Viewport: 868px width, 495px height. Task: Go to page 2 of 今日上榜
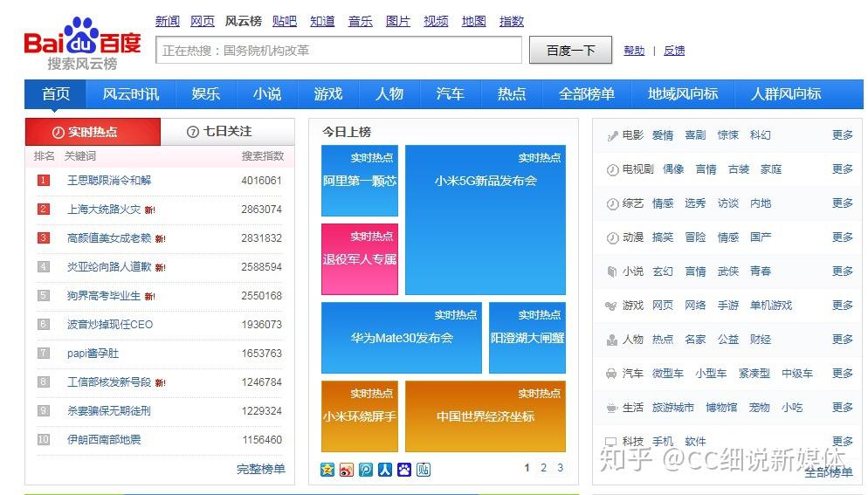coord(544,468)
